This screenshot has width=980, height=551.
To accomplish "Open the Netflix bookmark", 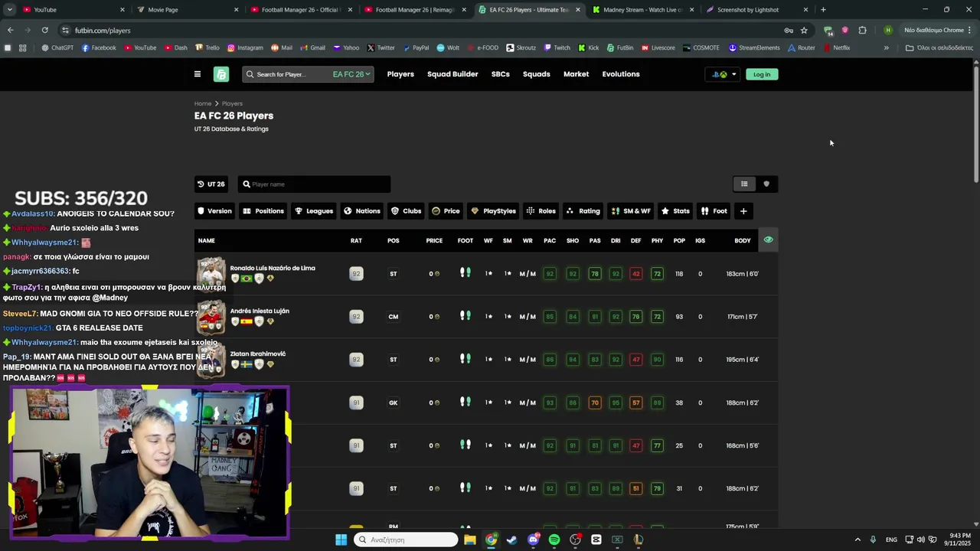I will [837, 47].
